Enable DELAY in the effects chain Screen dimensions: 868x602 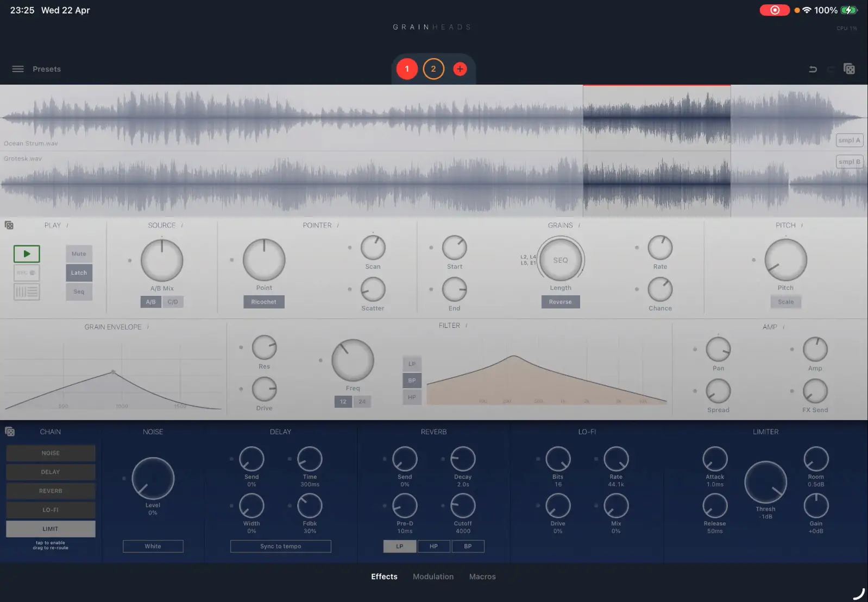tap(51, 472)
